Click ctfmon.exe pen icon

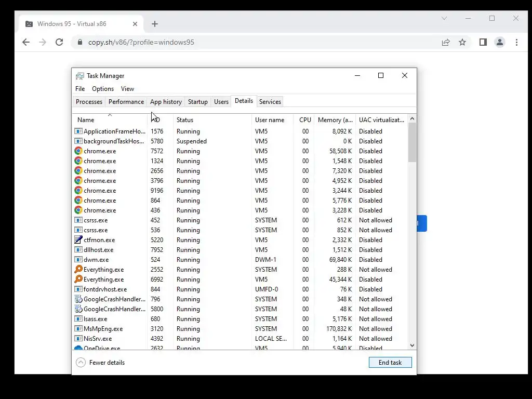click(78, 240)
